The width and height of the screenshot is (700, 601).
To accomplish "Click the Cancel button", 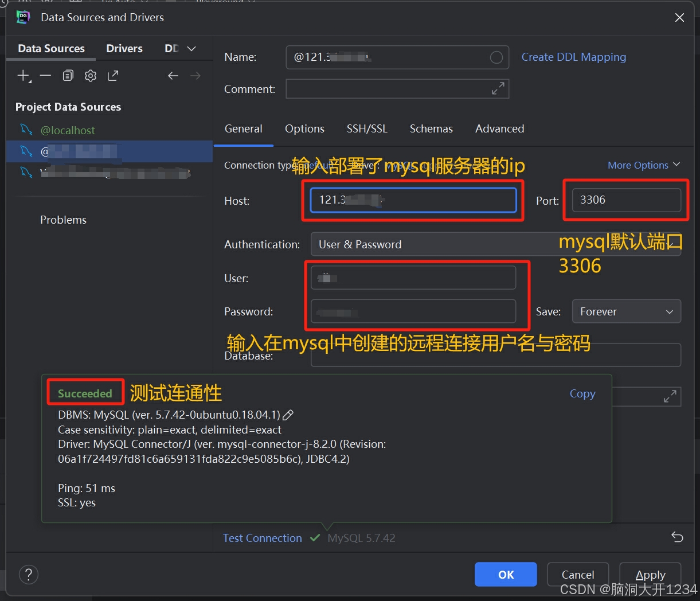I will click(578, 575).
